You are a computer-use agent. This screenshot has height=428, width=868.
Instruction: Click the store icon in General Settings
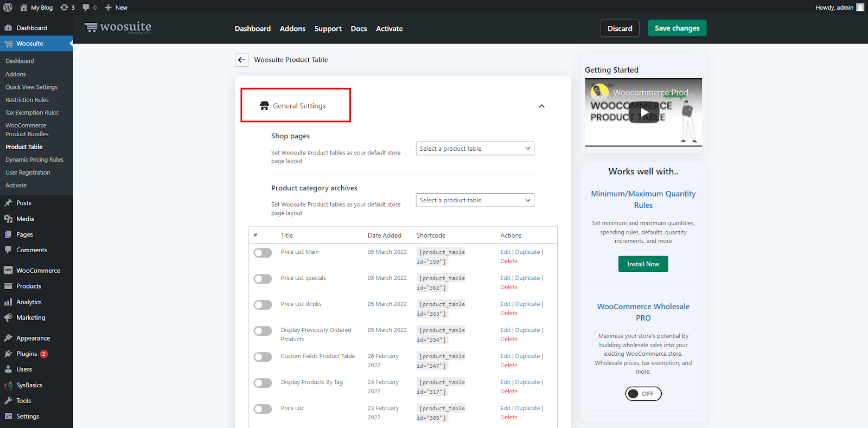pyautogui.click(x=264, y=106)
